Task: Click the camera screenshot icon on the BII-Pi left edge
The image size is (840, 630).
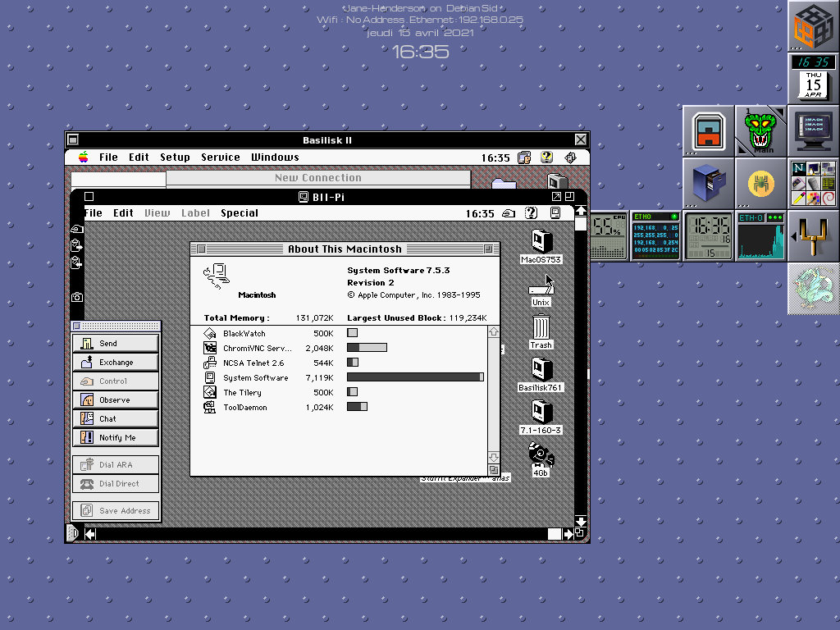Action: coord(77,297)
